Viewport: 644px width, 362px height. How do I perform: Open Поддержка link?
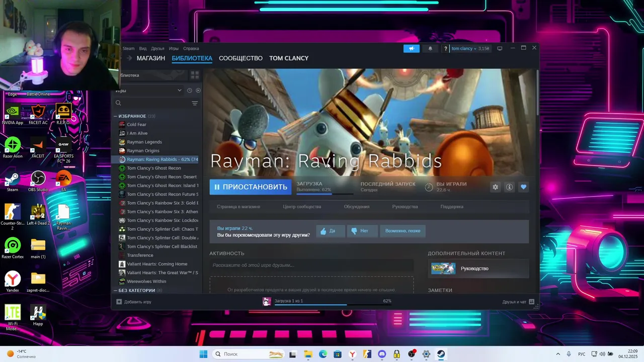coord(452,207)
